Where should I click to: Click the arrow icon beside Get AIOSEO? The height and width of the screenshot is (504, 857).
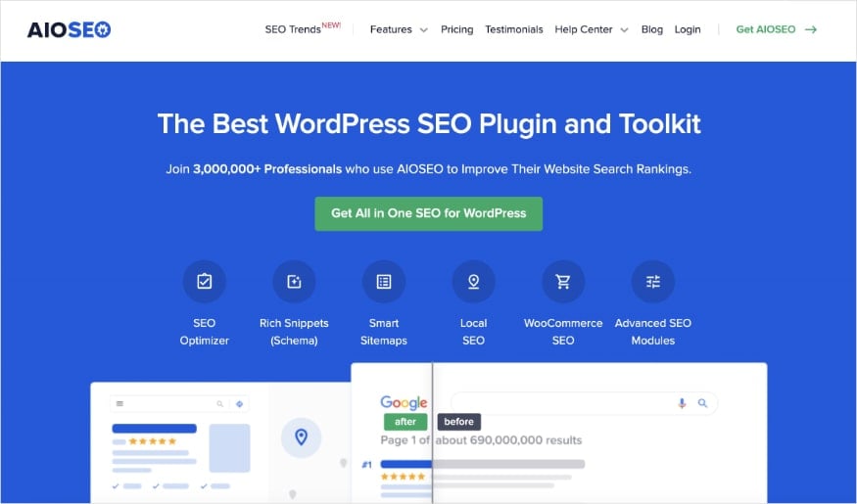pos(811,29)
